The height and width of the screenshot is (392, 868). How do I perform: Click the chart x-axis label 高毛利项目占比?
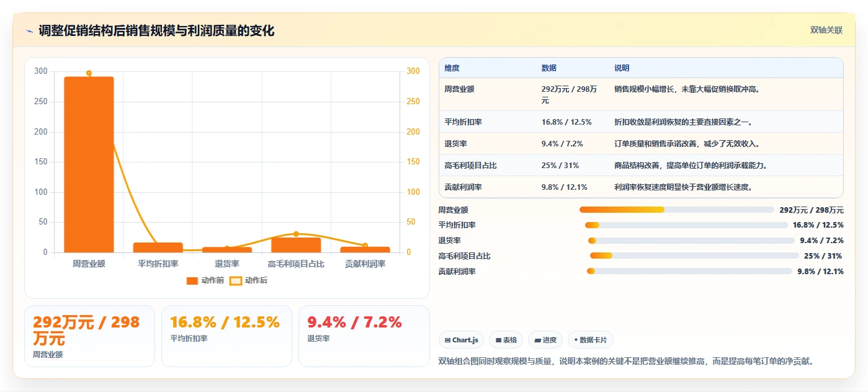pyautogui.click(x=296, y=264)
